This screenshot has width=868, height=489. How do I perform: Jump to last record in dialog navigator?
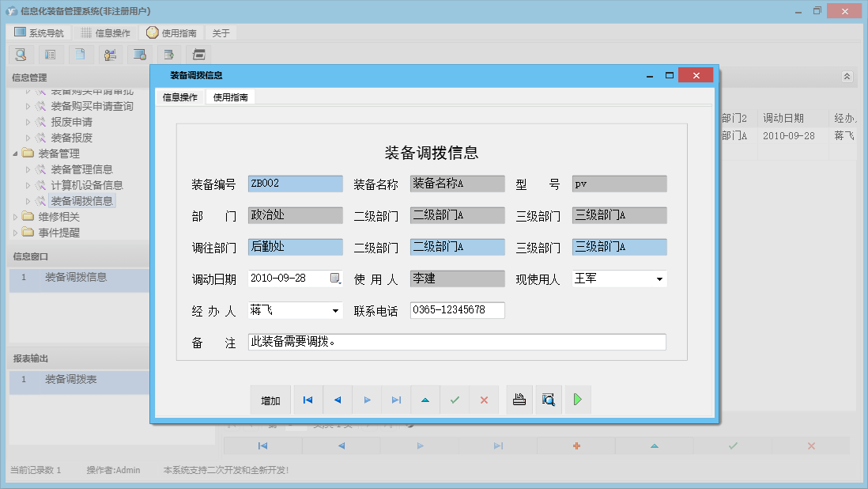pyautogui.click(x=396, y=400)
